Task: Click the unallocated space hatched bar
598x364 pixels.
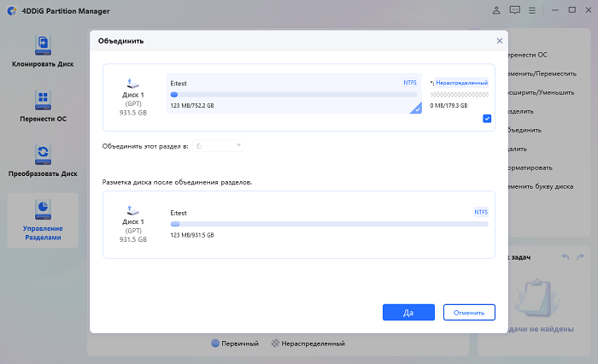Action: click(460, 95)
